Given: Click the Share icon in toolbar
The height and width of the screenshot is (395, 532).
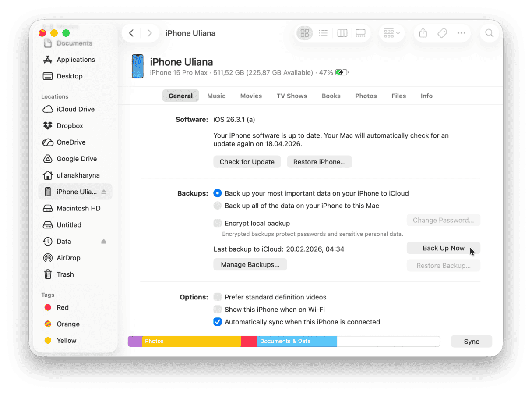Looking at the screenshot, I should [x=423, y=33].
